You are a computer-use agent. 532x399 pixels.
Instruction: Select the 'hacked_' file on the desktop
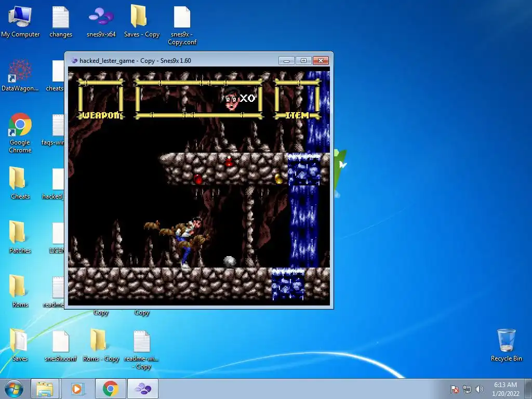point(54,183)
